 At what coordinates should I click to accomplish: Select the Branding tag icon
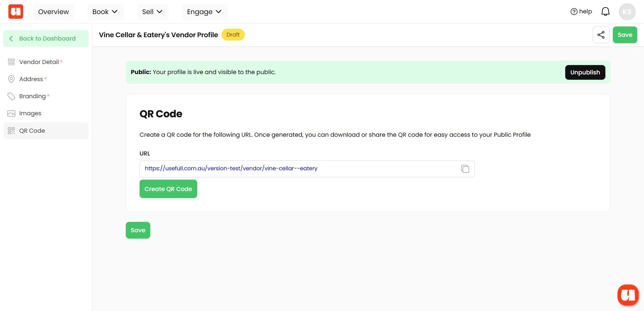(11, 96)
